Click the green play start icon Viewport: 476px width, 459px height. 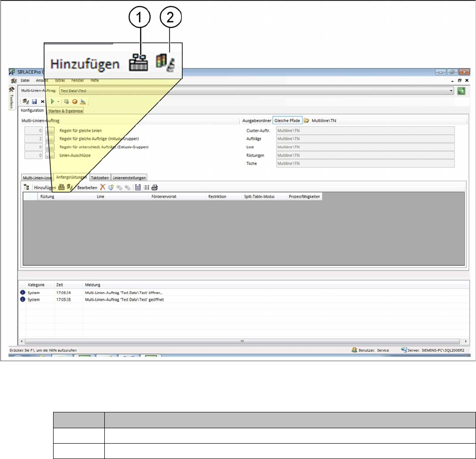click(52, 101)
